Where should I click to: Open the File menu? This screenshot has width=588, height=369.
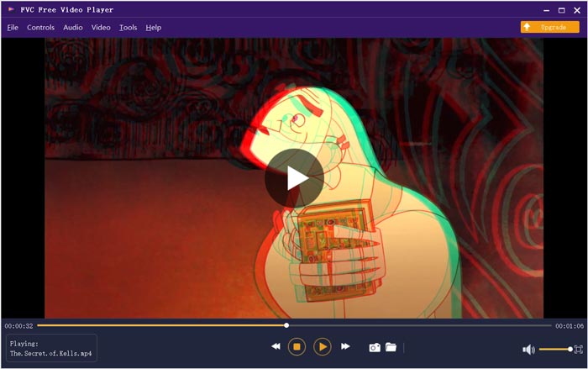pyautogui.click(x=13, y=28)
